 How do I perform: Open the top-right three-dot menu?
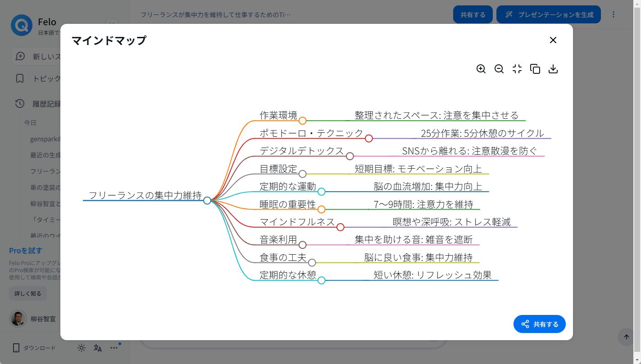pos(614,14)
